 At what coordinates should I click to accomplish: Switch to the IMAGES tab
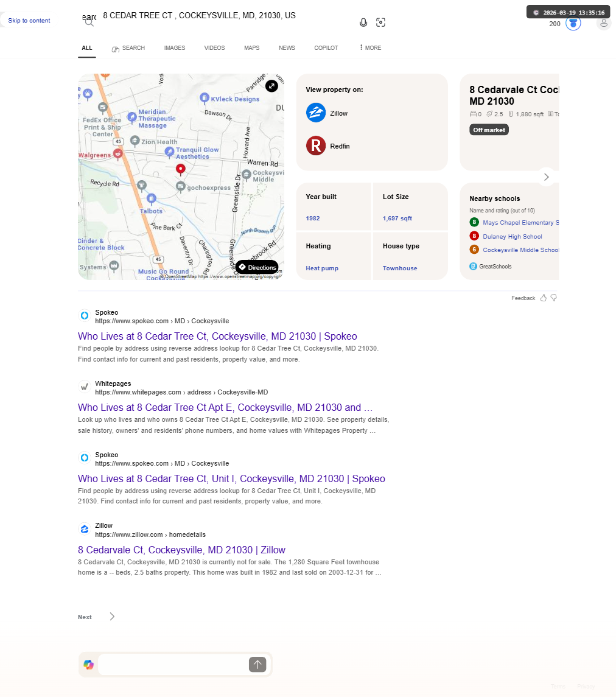[175, 47]
